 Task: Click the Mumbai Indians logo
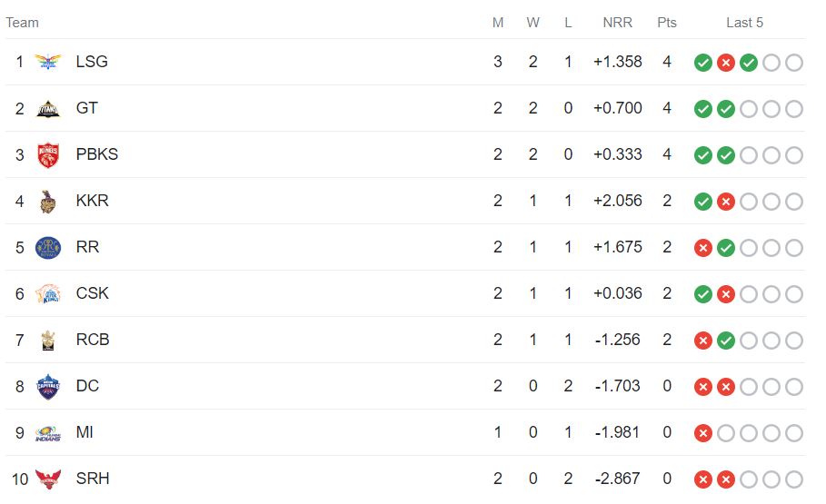tap(48, 433)
